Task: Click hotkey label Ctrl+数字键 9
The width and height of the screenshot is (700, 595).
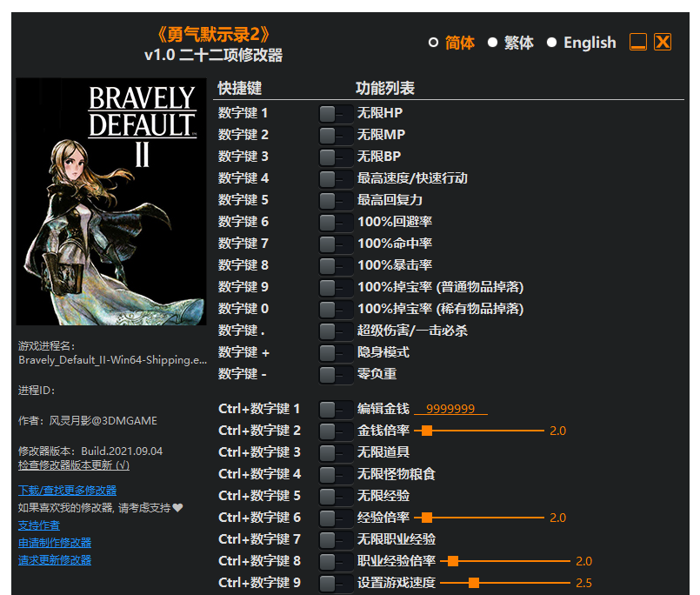Action: (259, 583)
